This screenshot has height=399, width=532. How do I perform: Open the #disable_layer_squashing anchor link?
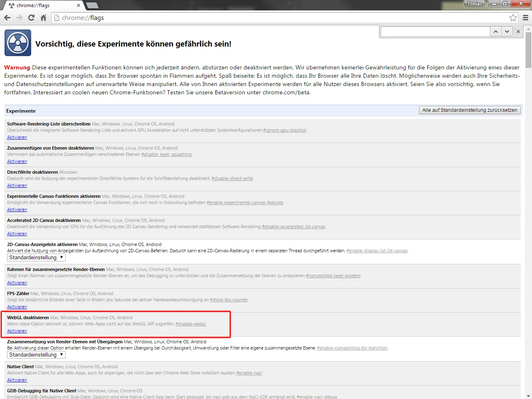click(166, 155)
